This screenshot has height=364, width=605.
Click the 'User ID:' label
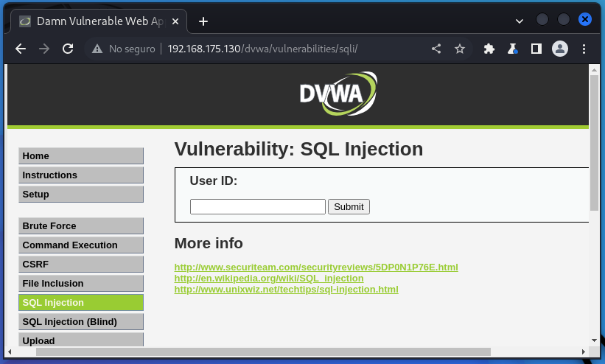[214, 181]
